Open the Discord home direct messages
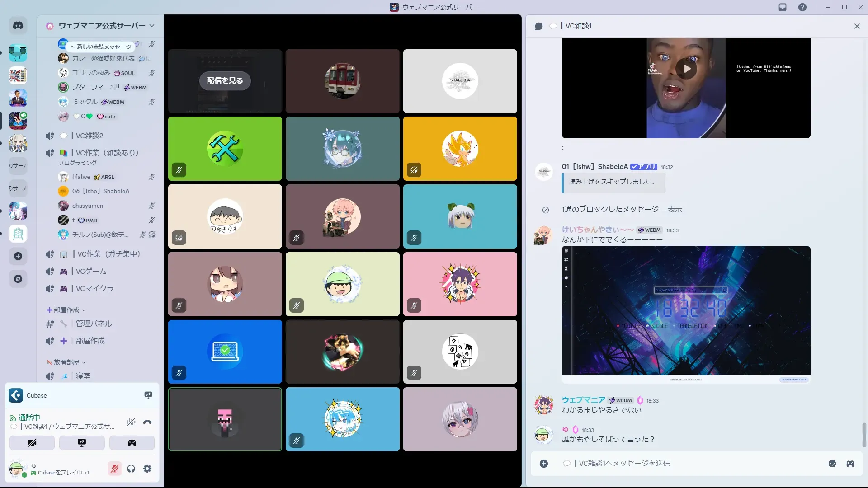 pyautogui.click(x=18, y=26)
